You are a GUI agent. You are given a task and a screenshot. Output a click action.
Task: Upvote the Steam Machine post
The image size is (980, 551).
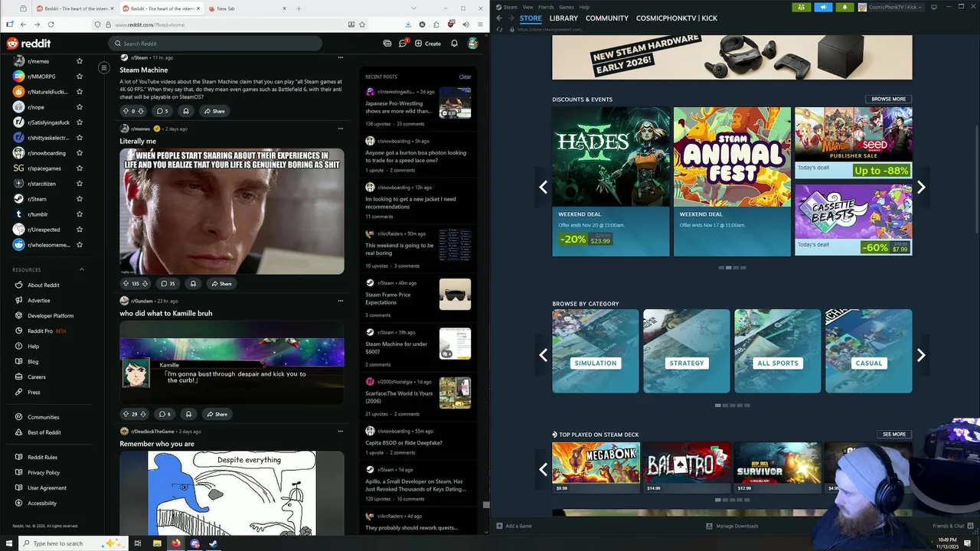[126, 111]
